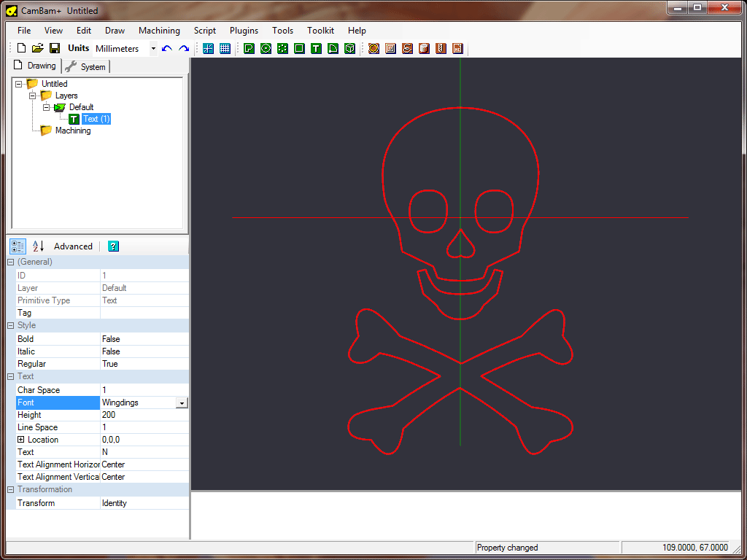The width and height of the screenshot is (747, 560).
Task: Click the Redo arrow icon
Action: pyautogui.click(x=184, y=48)
